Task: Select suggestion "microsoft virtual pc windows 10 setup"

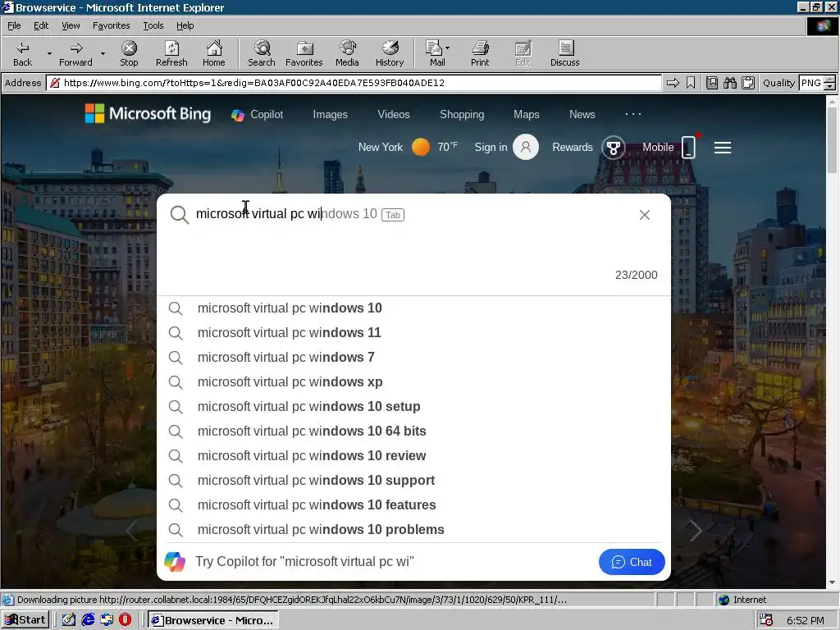Action: (413, 407)
